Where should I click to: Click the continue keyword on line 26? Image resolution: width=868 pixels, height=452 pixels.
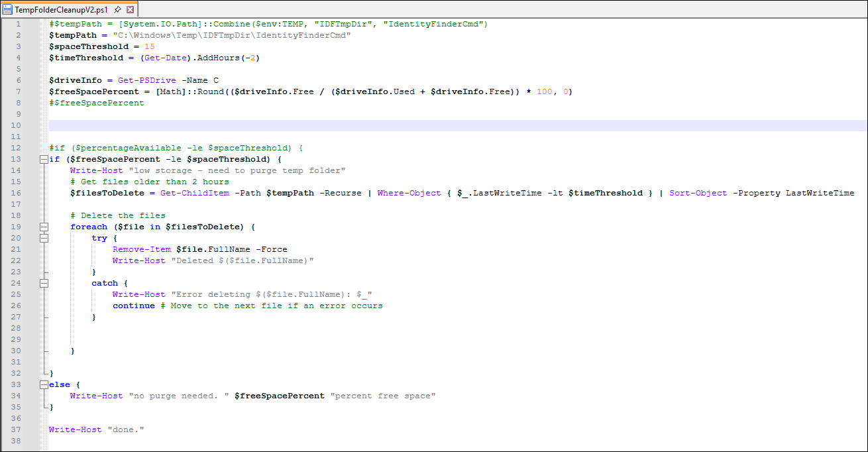tap(134, 306)
